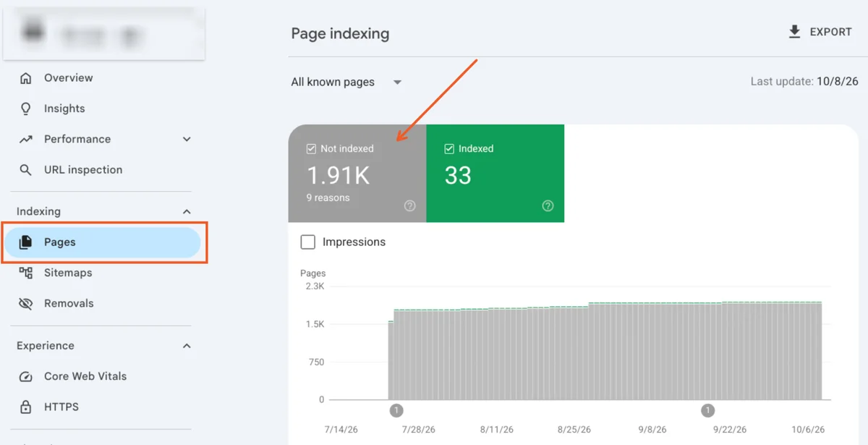The width and height of the screenshot is (868, 445).
Task: Click the Insights lightbulb icon
Action: [x=26, y=109]
